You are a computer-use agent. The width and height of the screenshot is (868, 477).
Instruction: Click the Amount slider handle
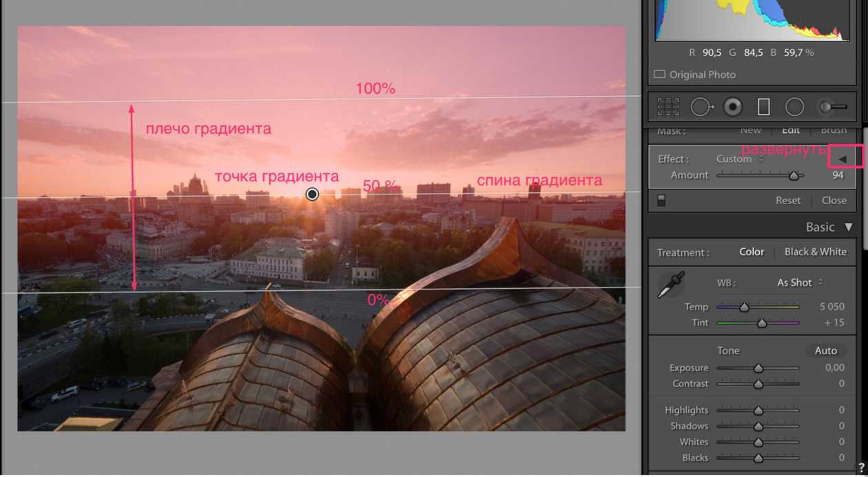click(794, 176)
